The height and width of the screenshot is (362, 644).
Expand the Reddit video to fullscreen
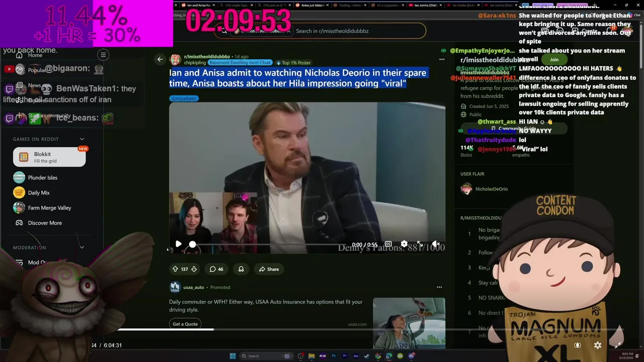420,244
